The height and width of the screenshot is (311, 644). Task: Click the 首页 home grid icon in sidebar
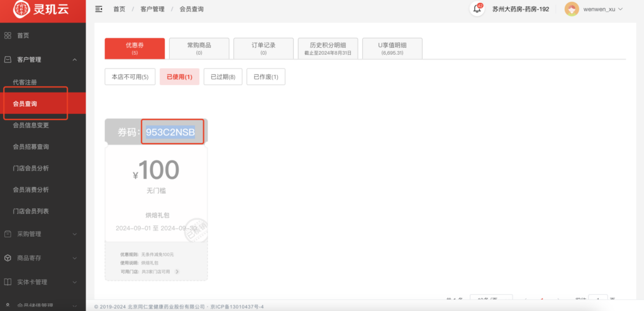8,36
